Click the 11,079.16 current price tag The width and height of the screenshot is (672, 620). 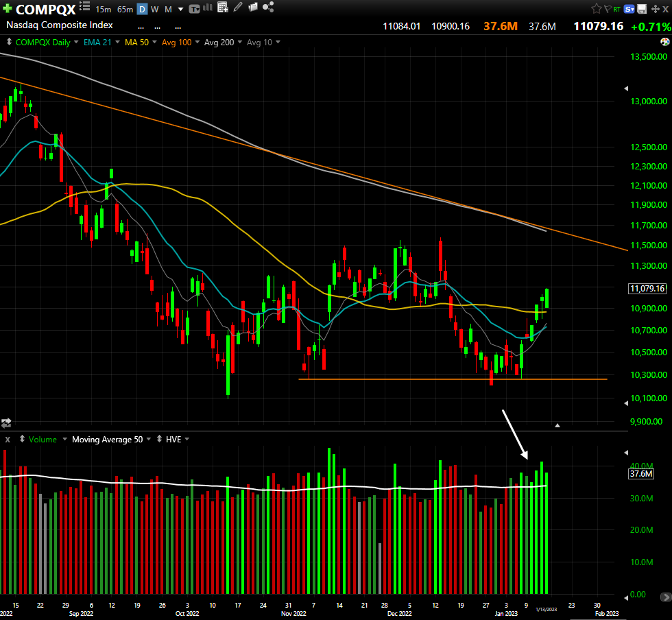pyautogui.click(x=647, y=289)
